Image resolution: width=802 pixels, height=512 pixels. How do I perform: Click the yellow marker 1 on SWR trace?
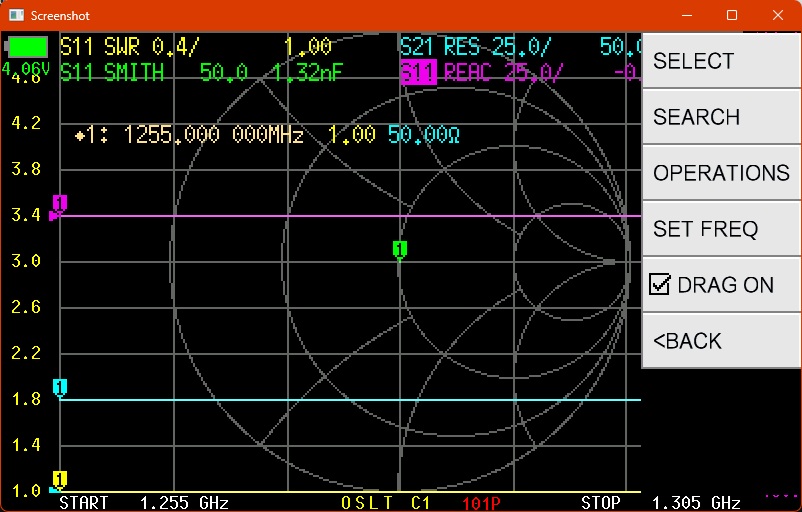[x=59, y=479]
